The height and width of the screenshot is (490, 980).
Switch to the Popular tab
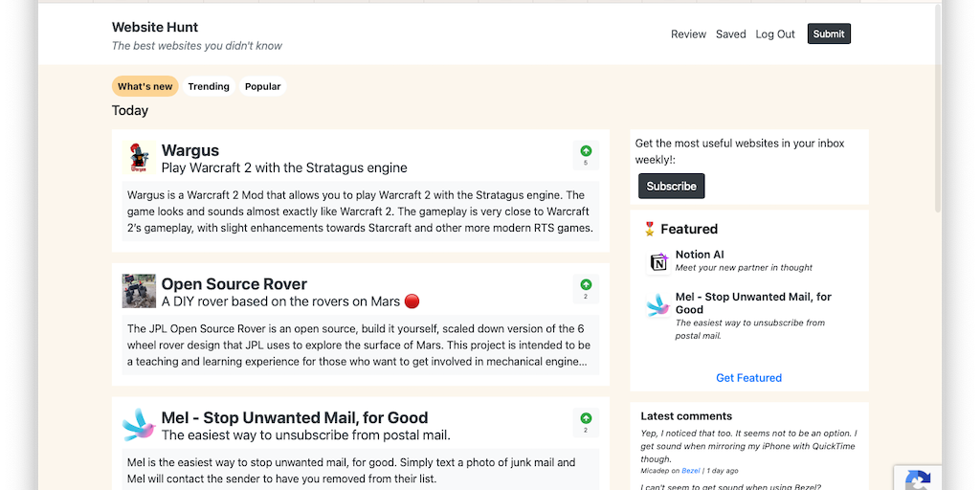click(x=262, y=87)
